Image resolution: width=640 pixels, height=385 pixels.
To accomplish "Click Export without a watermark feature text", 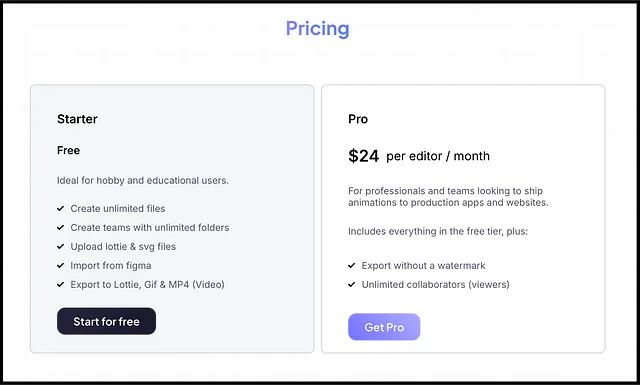I will (423, 266).
